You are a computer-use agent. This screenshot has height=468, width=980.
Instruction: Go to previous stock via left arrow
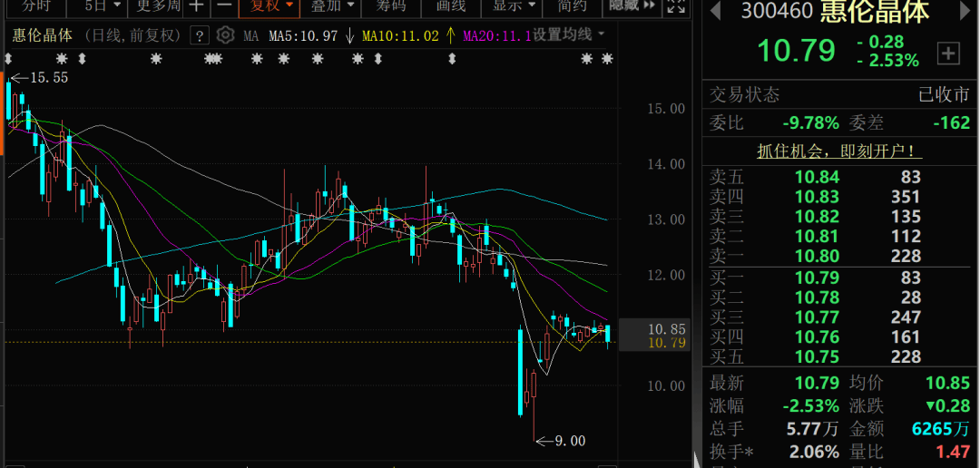pos(716,11)
